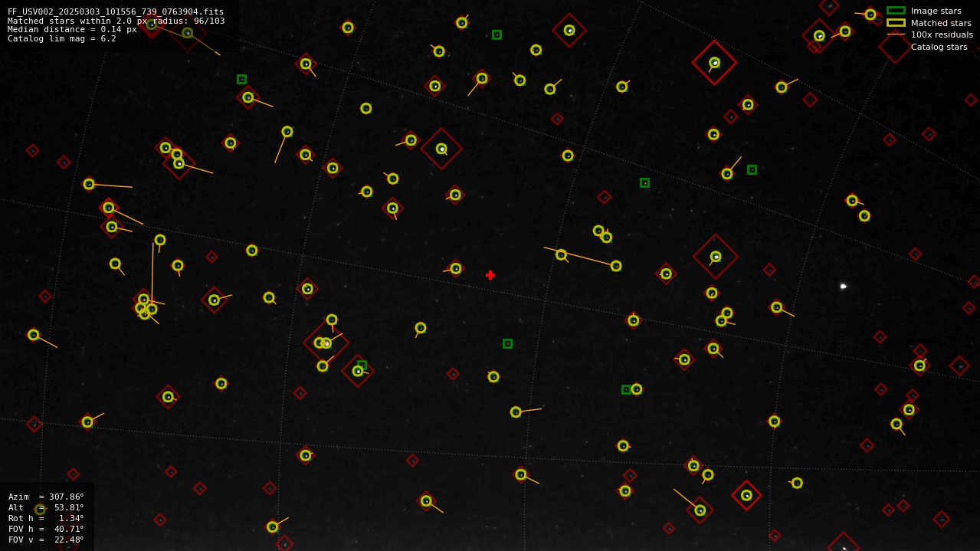Click the bright white elongated unmarked object
The height and width of the screenshot is (551, 980).
point(843,287)
